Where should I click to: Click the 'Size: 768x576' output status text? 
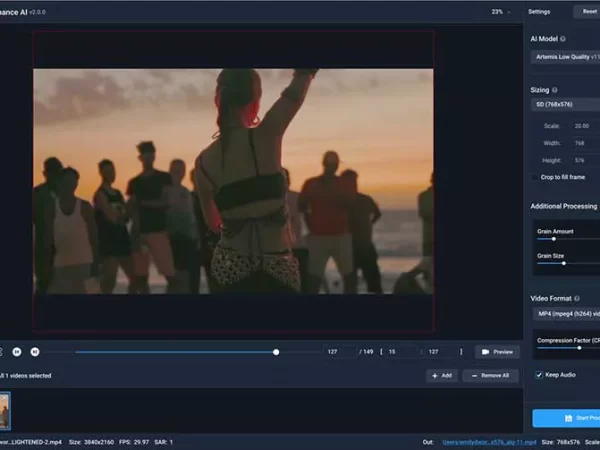pyautogui.click(x=561, y=442)
